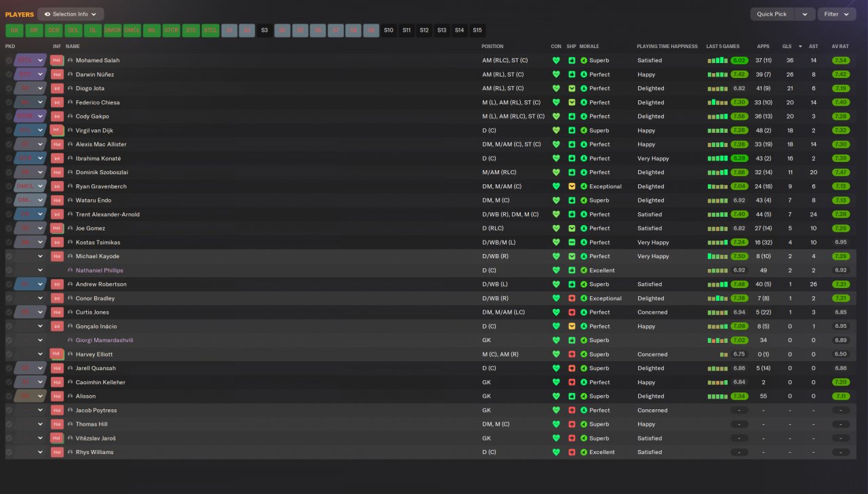868x494 pixels.
Task: Click Ibrahima Konaté's morale icon
Action: pyautogui.click(x=584, y=159)
